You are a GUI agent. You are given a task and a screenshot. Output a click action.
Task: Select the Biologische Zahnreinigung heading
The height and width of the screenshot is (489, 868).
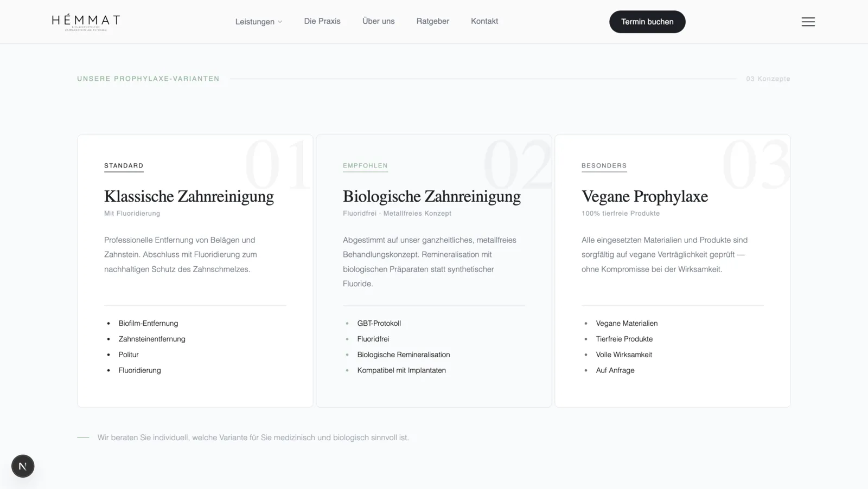(x=431, y=196)
